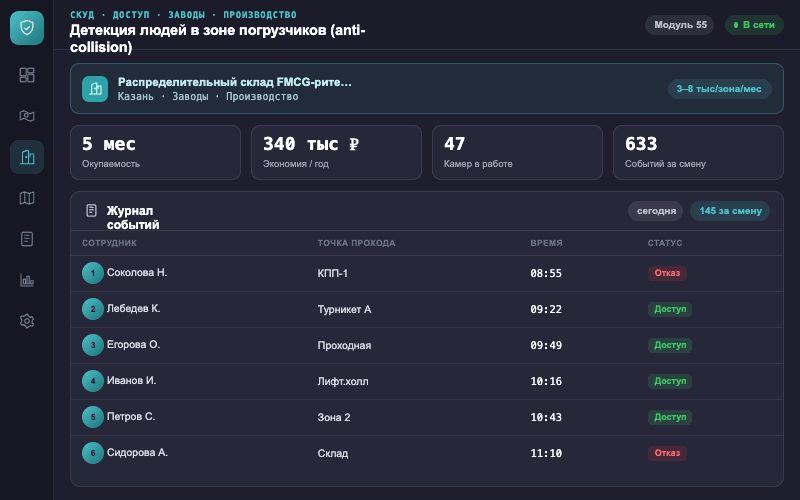Click the Доступ status for Иванов И.
This screenshot has height=500, width=800.
[x=670, y=381]
